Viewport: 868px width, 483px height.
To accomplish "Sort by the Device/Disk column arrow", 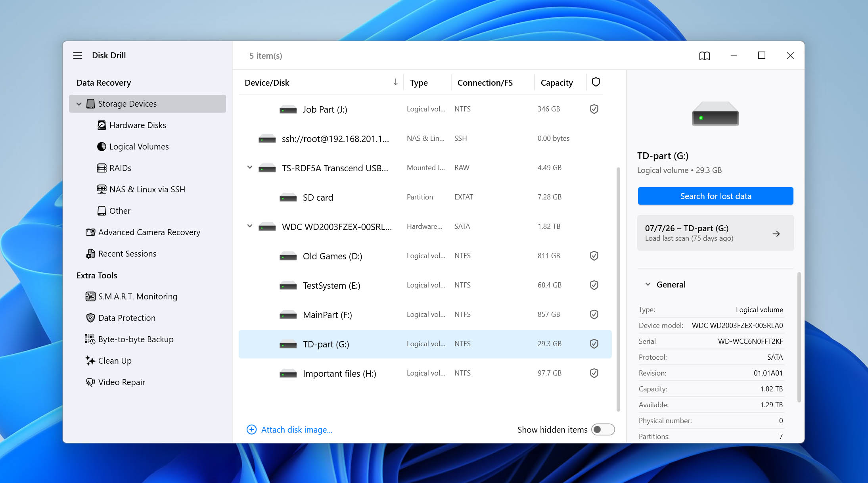I will pyautogui.click(x=395, y=82).
